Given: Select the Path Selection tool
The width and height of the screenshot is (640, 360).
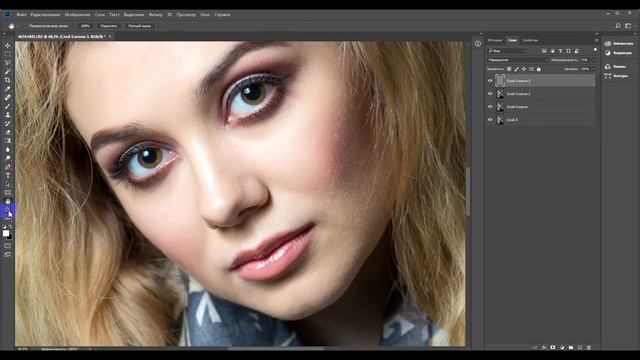Looking at the screenshot, I should click(7, 184).
